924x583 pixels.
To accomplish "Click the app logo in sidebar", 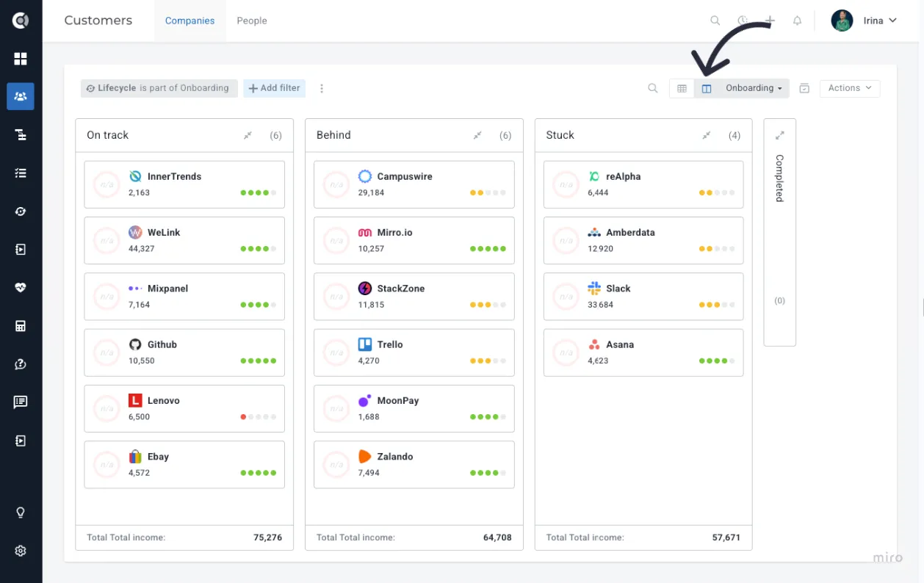I will click(21, 21).
